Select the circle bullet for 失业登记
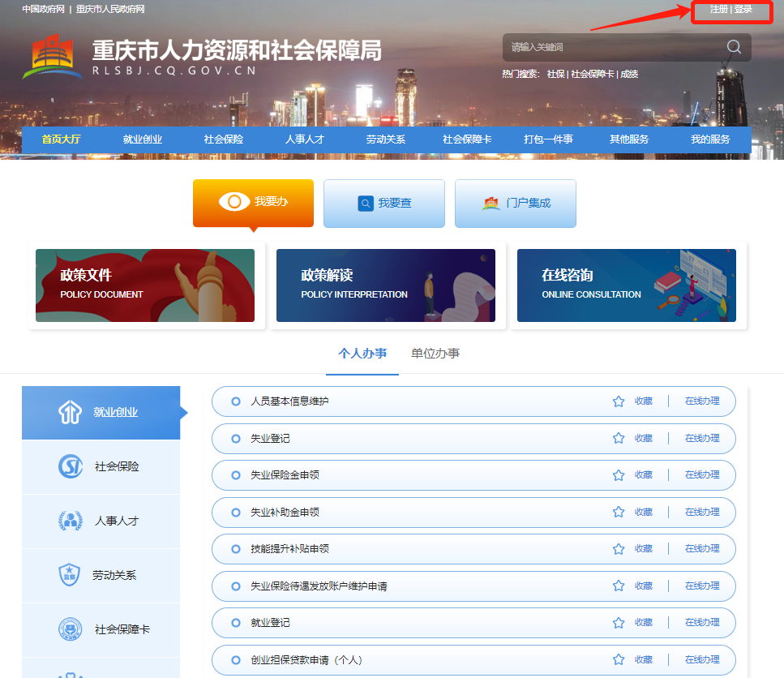This screenshot has width=784, height=678. [x=235, y=439]
